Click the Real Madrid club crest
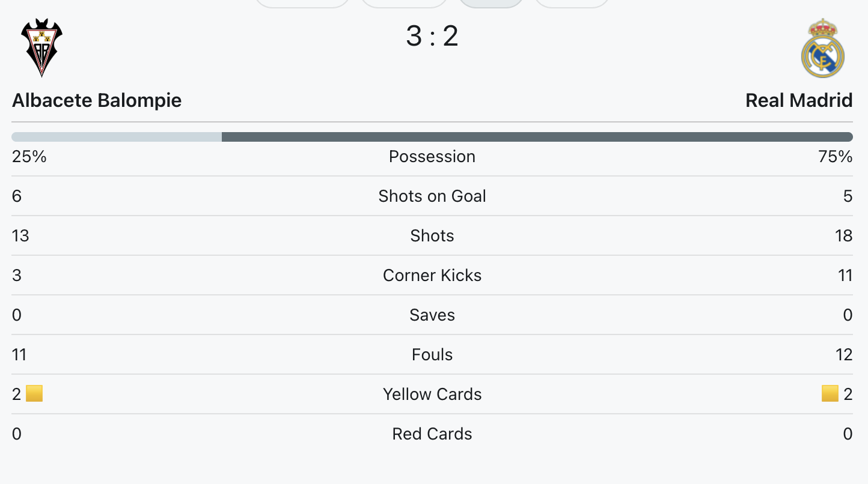The height and width of the screenshot is (484, 868). pos(823,48)
